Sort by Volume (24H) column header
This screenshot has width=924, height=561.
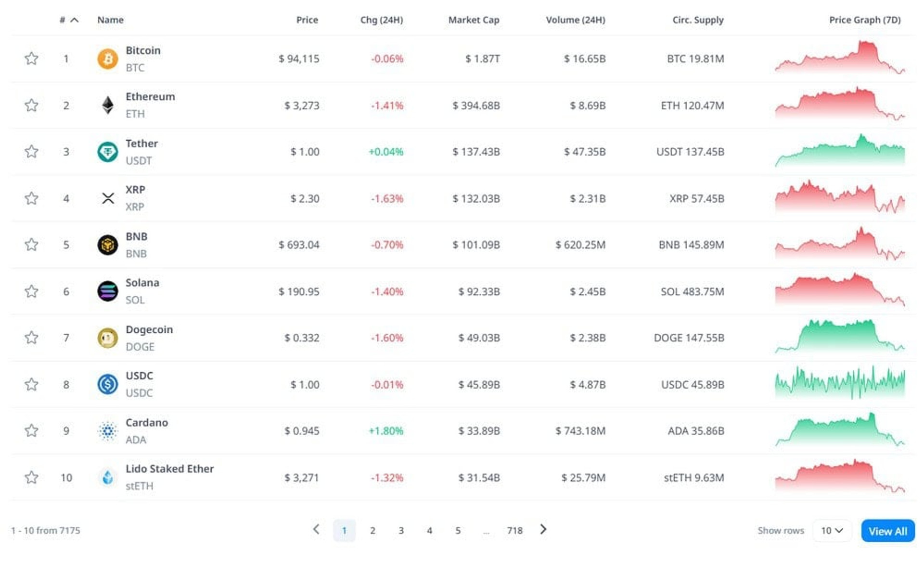coord(575,20)
